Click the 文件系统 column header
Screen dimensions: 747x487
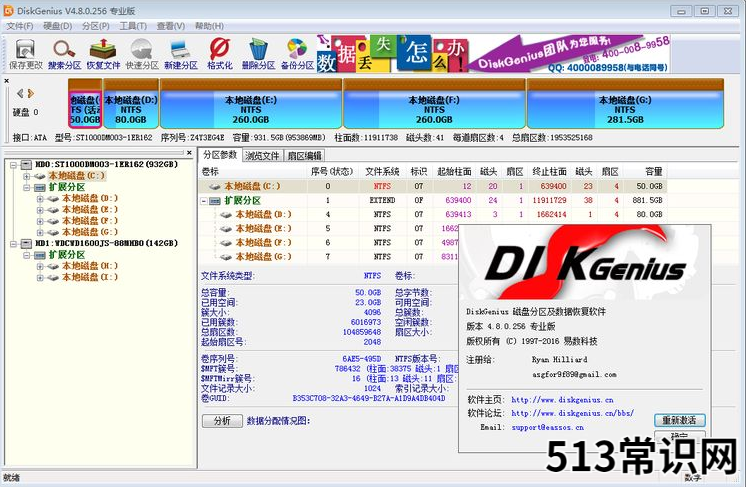(383, 172)
